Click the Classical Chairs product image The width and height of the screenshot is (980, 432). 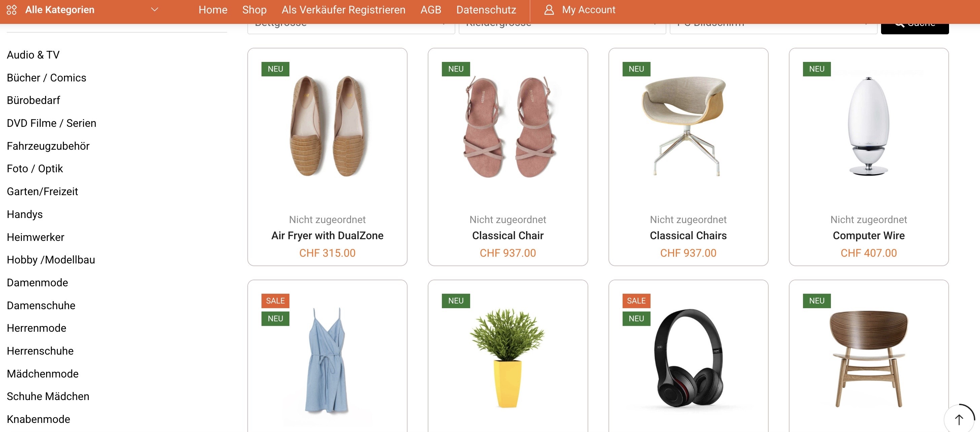click(688, 126)
